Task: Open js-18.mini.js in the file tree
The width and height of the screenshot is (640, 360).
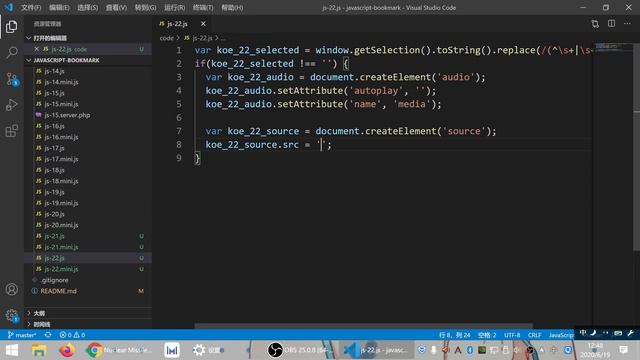Action: (x=61, y=181)
